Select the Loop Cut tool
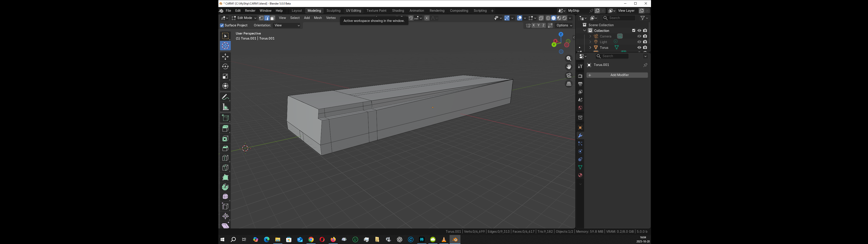This screenshot has width=868, height=244. pos(225,158)
